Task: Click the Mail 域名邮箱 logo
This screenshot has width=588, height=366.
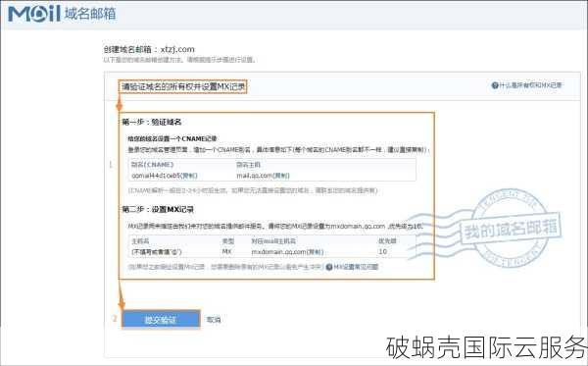Action: 62,14
